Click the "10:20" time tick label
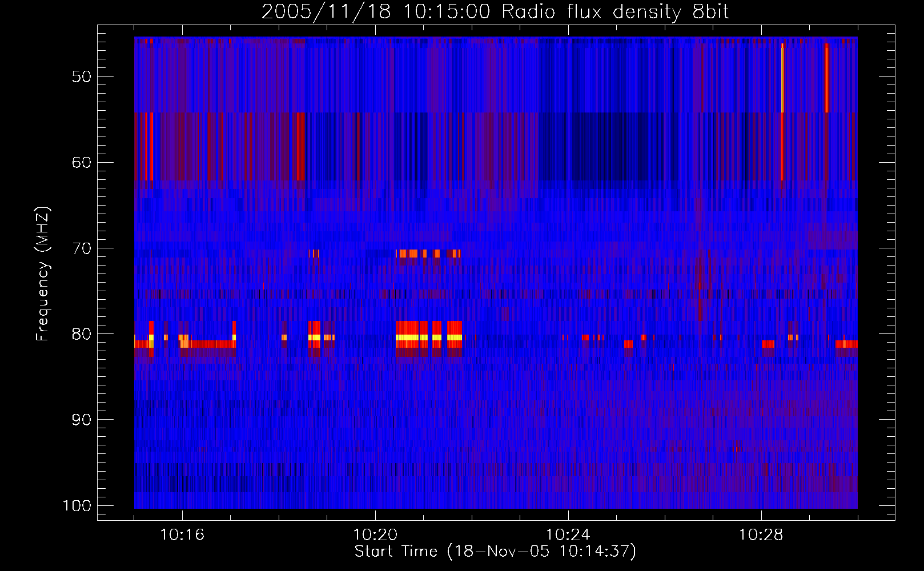 [x=375, y=535]
